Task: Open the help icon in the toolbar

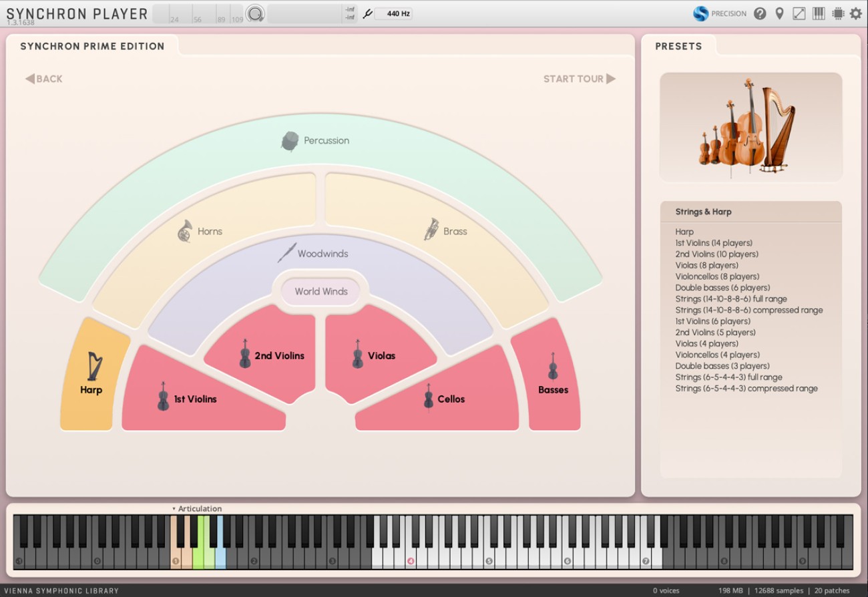Action: [x=760, y=13]
